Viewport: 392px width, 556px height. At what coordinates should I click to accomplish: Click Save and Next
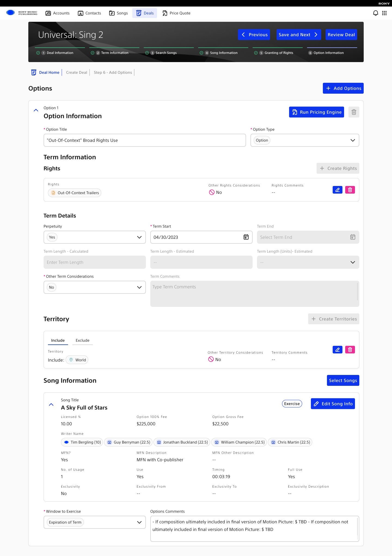[x=299, y=35]
